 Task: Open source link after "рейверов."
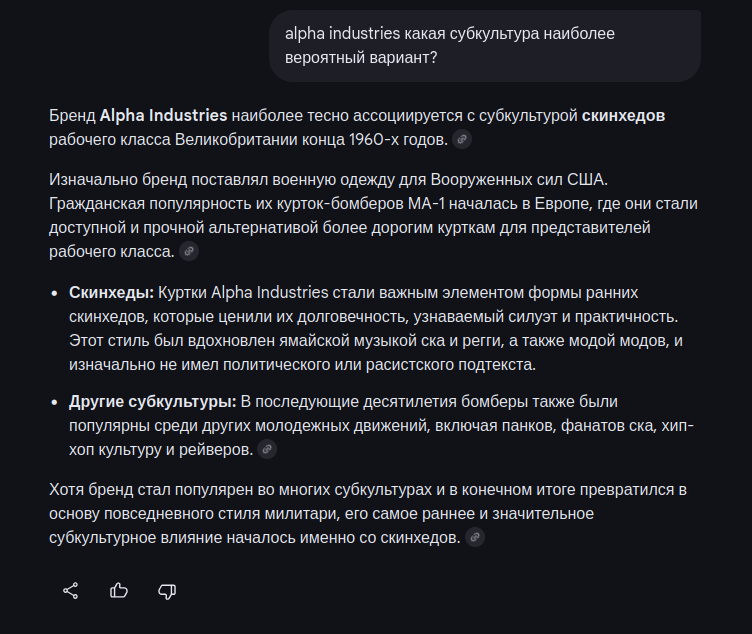[x=266, y=449]
